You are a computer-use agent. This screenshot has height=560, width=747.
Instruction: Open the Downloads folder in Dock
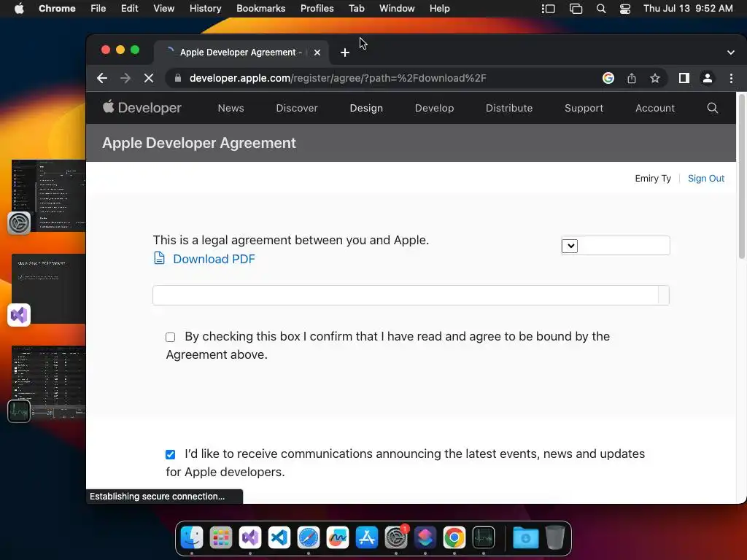525,538
